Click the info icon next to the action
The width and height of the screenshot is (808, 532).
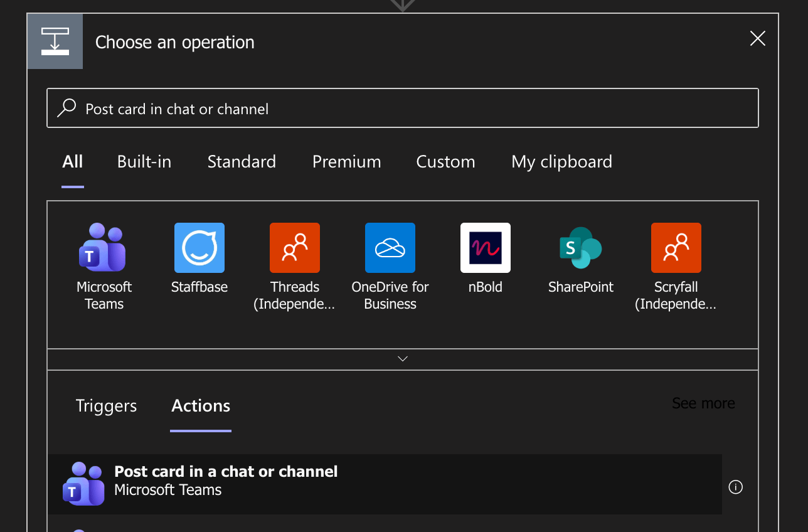pos(736,487)
